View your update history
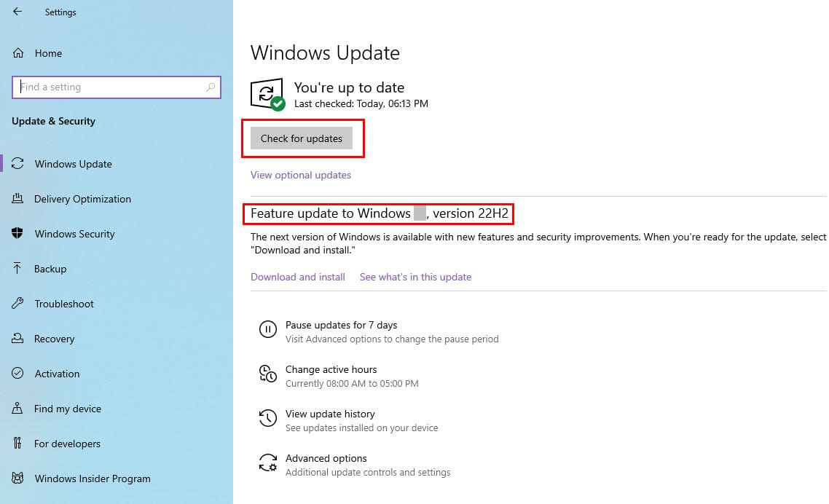Image resolution: width=829 pixels, height=504 pixels. coord(330,414)
